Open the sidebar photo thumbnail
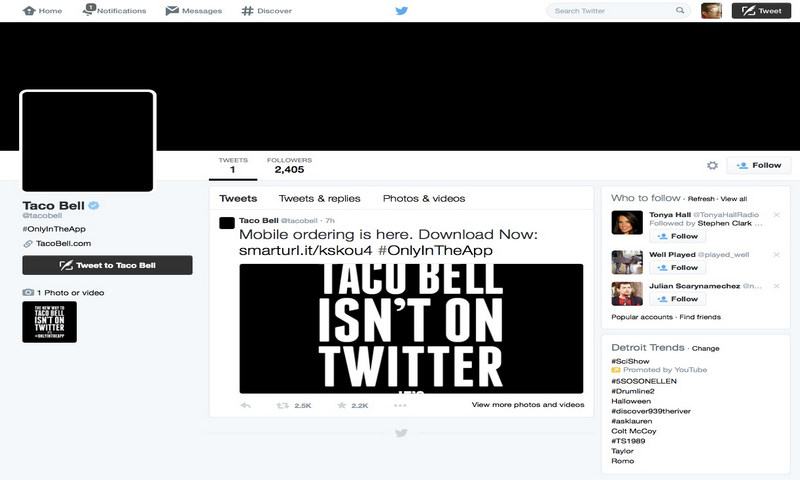The width and height of the screenshot is (800, 480). [49, 322]
